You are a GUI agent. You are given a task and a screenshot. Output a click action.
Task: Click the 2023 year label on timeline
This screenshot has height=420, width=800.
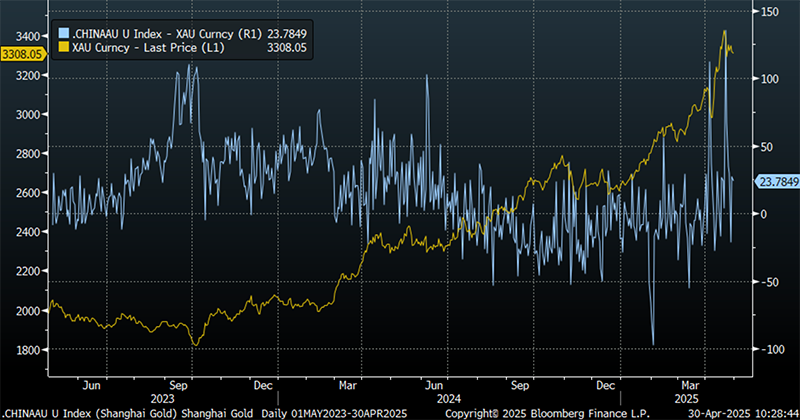[162, 399]
